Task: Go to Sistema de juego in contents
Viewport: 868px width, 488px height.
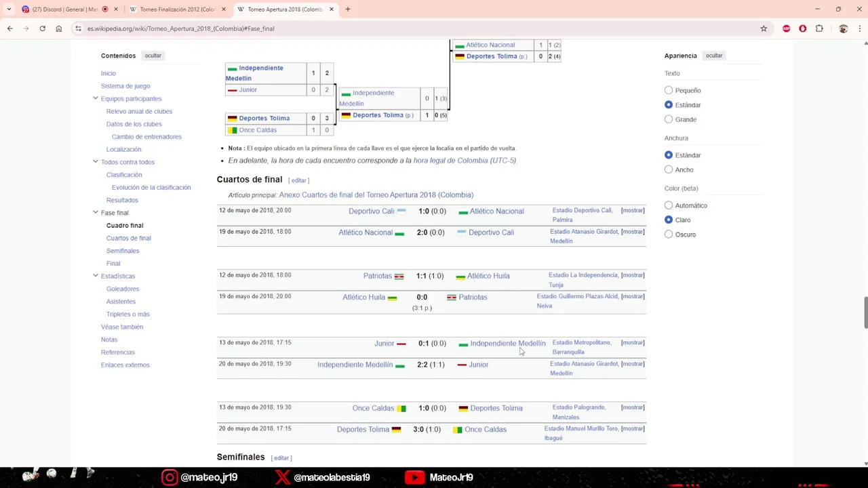Action: tap(125, 86)
